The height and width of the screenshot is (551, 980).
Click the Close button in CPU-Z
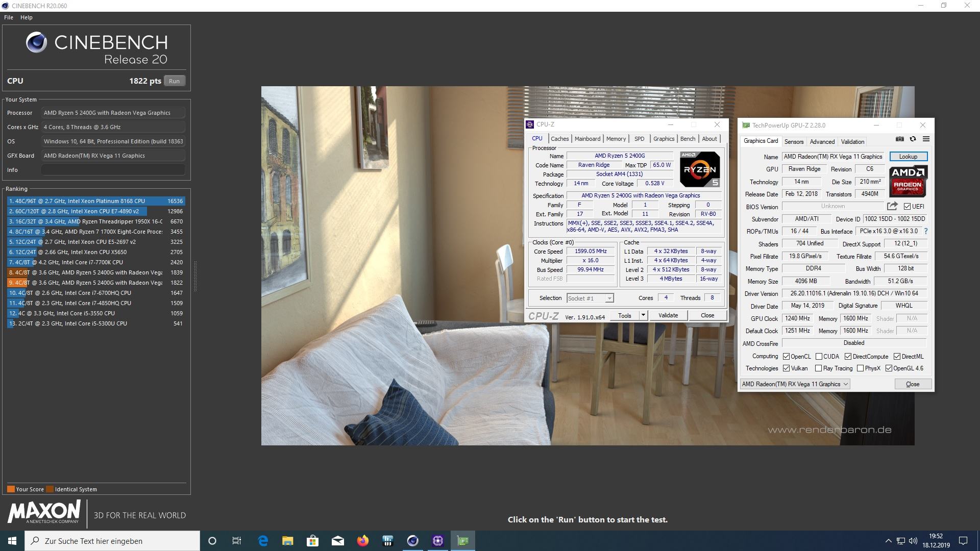[x=707, y=315]
